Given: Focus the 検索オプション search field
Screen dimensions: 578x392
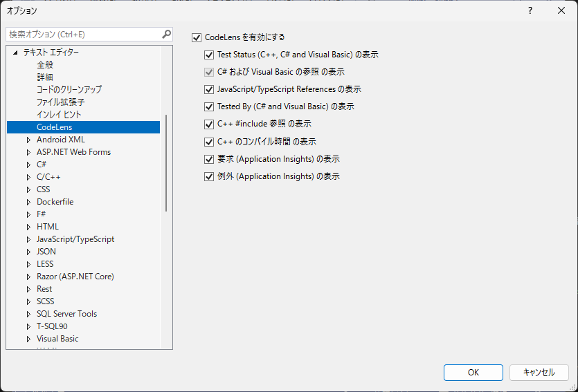Looking at the screenshot, I should pos(83,34).
